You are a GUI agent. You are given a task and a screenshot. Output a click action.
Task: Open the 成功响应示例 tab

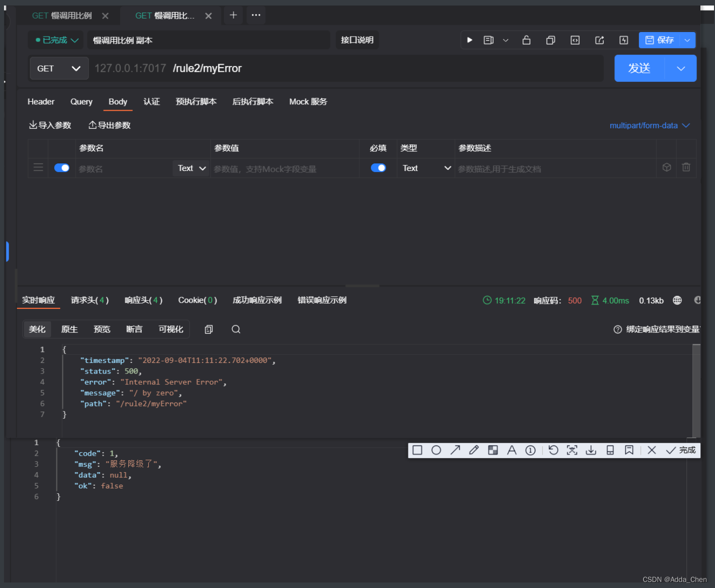point(257,300)
